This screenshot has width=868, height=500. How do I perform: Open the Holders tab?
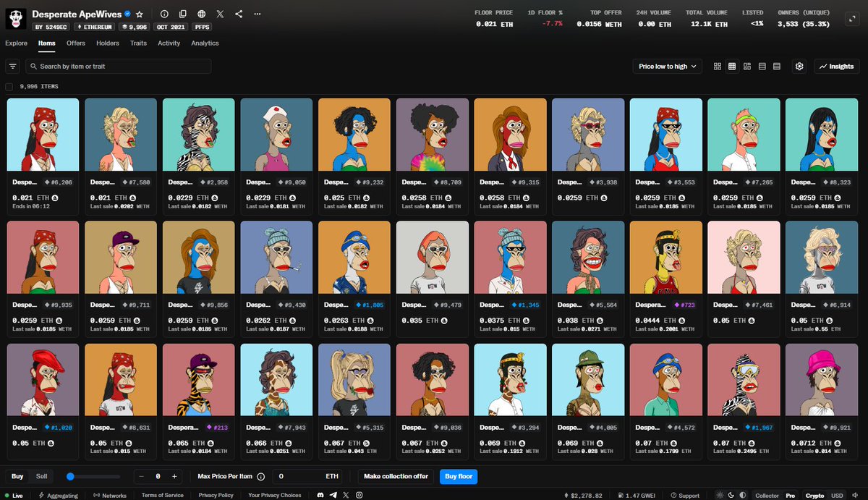coord(108,43)
